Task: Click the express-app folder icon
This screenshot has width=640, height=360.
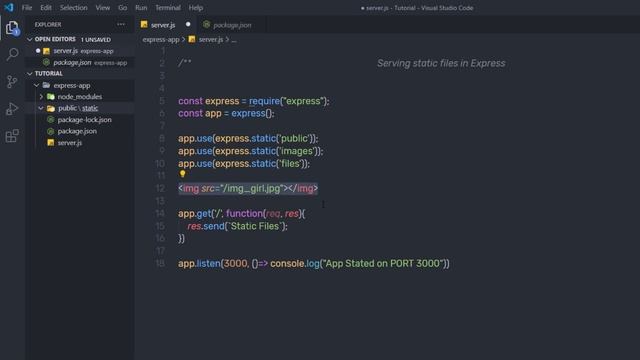Action: pos(46,85)
